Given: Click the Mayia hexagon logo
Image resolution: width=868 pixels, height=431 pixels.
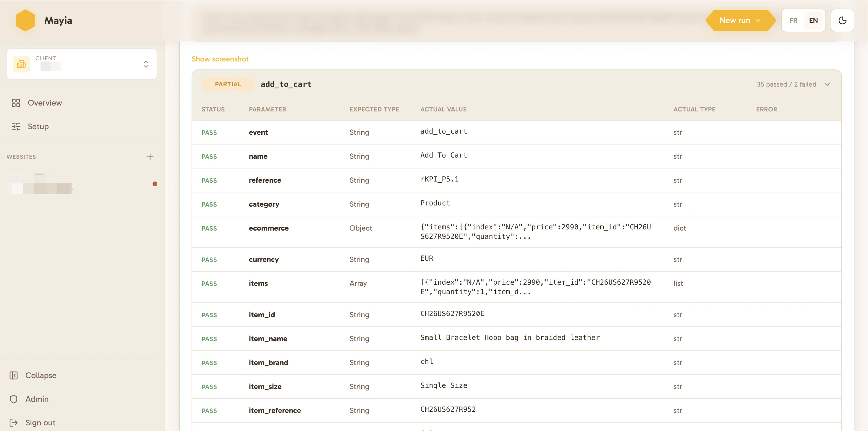Looking at the screenshot, I should click(25, 20).
